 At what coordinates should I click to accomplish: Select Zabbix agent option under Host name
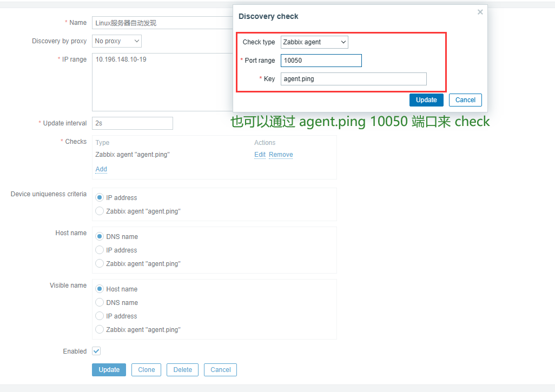coord(100,263)
